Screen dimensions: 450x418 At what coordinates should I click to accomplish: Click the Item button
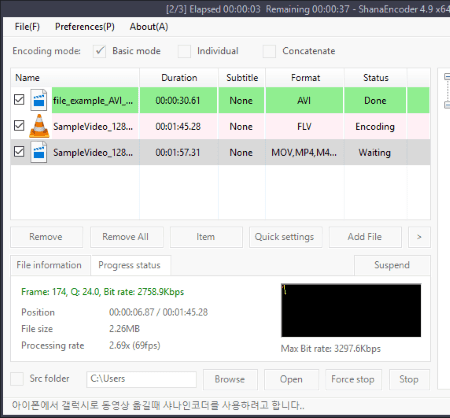tap(206, 237)
